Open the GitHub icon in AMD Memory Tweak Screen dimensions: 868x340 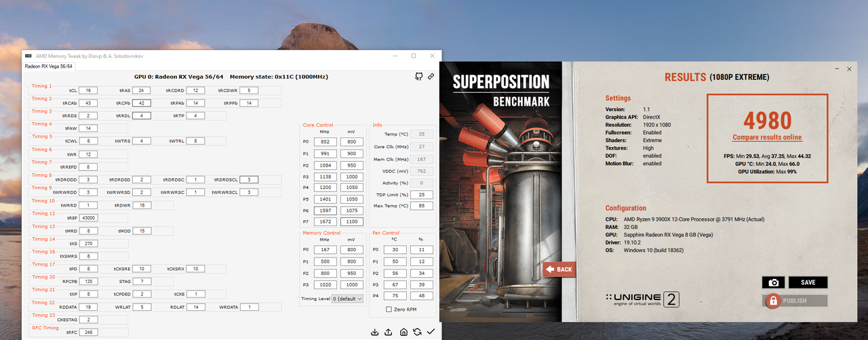419,77
